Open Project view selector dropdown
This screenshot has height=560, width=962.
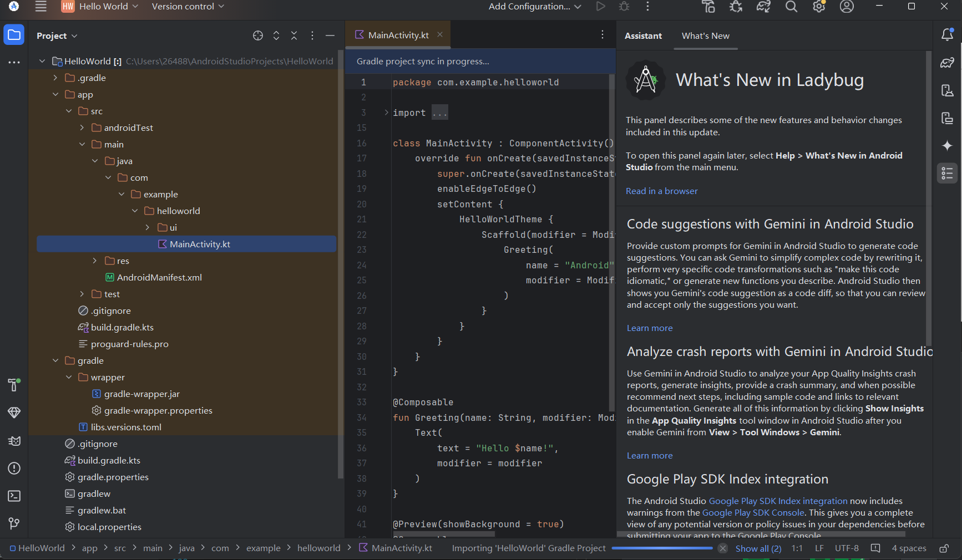coord(57,35)
